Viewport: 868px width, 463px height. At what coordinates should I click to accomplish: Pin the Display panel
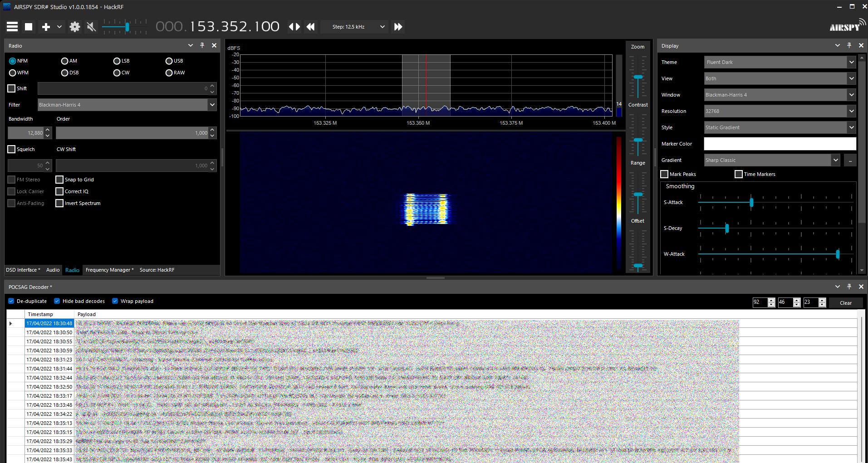pyautogui.click(x=849, y=45)
